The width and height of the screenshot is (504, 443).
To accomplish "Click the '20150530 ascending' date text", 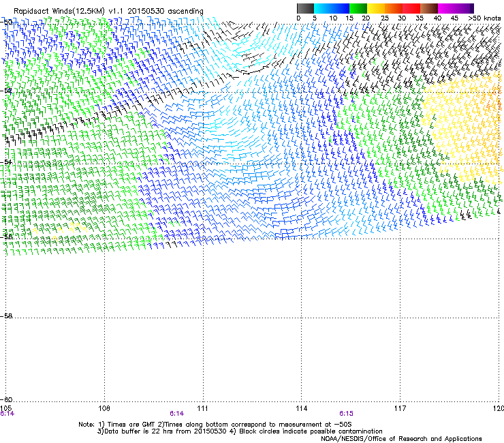I will click(166, 12).
